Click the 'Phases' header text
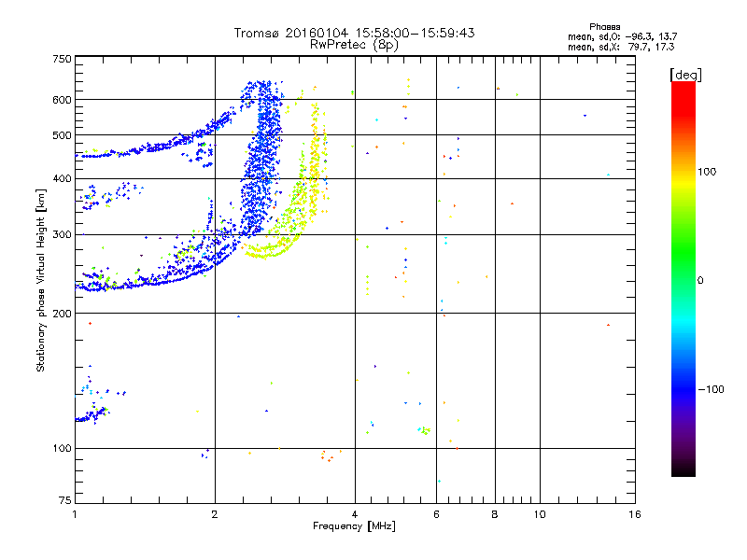 604,27
